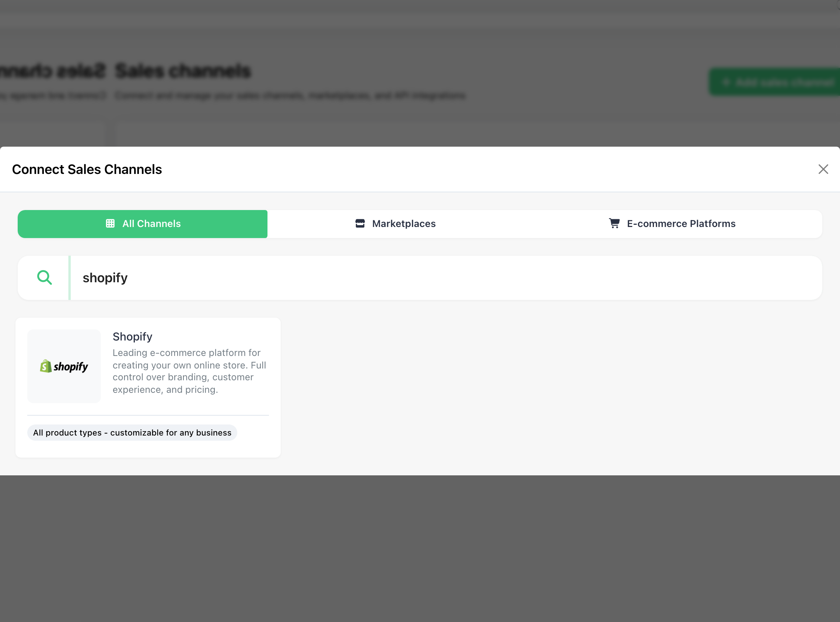
Task: Click the green search magnifier icon
Action: pos(45,278)
